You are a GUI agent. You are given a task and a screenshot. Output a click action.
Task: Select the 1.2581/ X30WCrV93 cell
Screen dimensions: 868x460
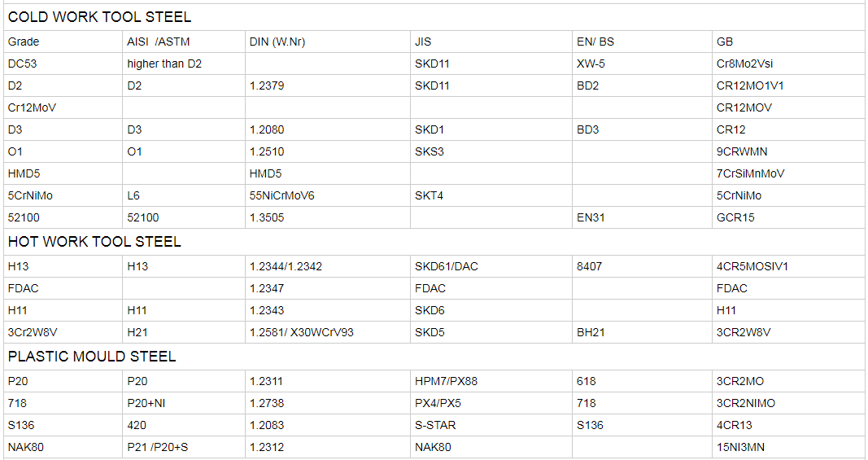pyautogui.click(x=301, y=332)
